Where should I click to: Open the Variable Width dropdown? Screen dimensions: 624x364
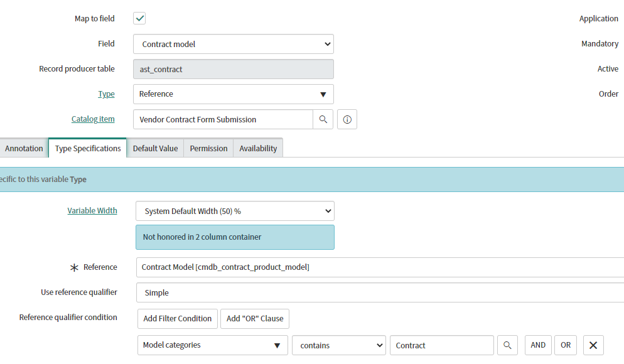tap(235, 211)
